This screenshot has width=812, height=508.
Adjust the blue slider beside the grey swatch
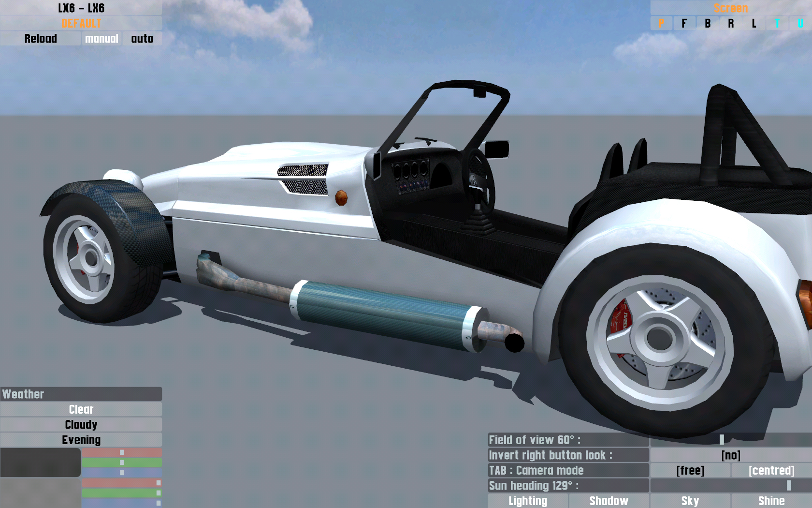[122, 503]
